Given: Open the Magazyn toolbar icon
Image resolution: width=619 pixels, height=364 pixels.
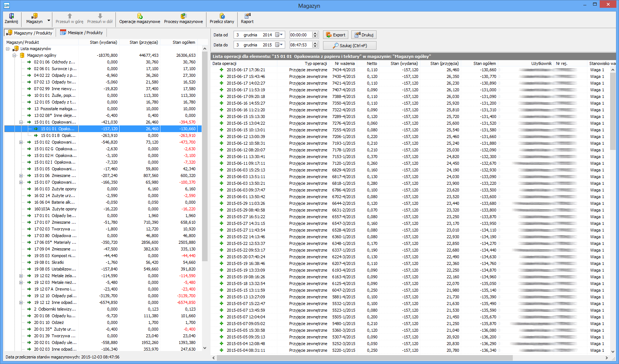Looking at the screenshot, I should (x=34, y=16).
